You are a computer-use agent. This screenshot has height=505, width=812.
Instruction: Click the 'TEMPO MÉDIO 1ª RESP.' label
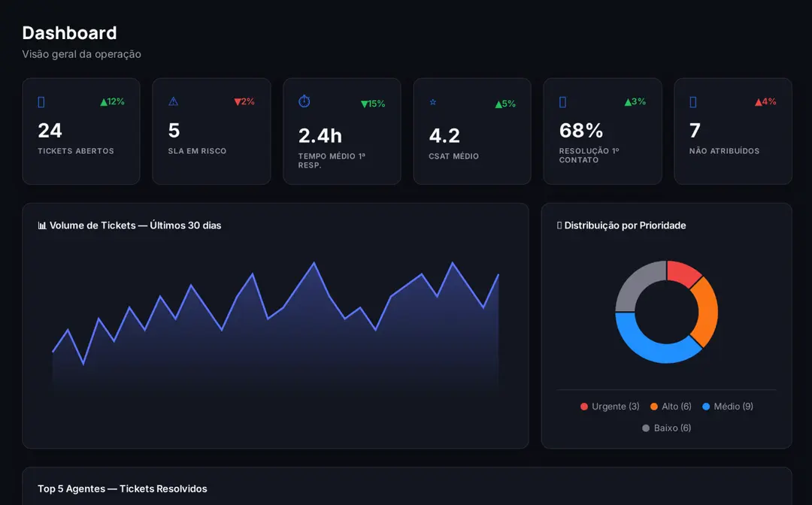point(332,161)
